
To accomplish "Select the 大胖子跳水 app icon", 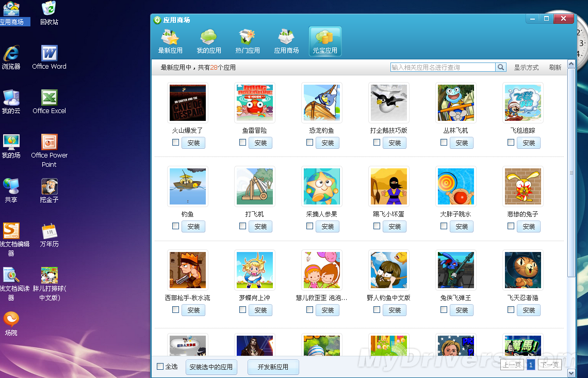I will coord(456,186).
